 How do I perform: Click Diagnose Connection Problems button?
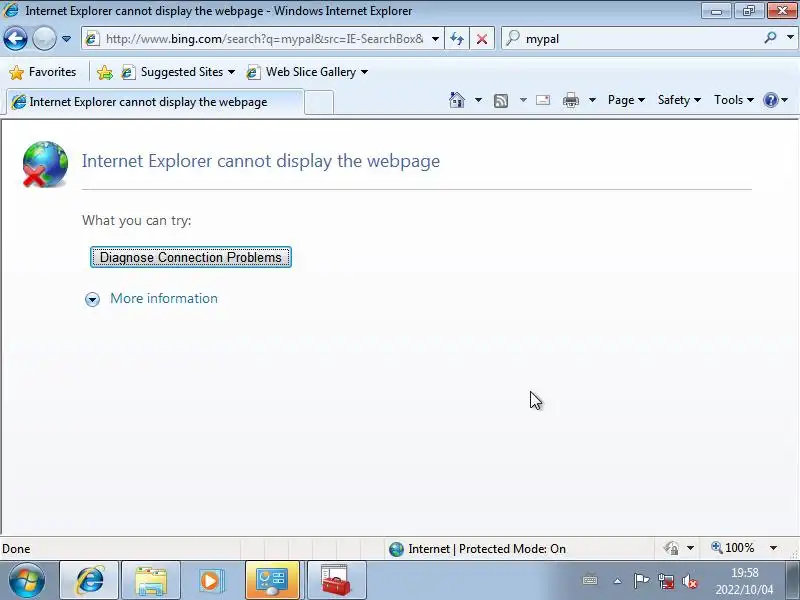point(191,257)
